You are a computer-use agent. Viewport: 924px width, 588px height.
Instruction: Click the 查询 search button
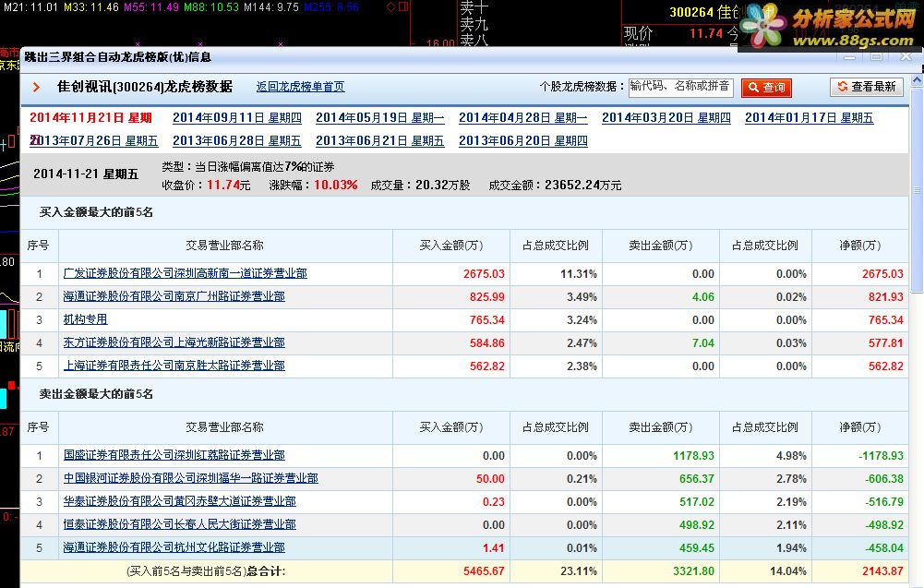pos(766,88)
